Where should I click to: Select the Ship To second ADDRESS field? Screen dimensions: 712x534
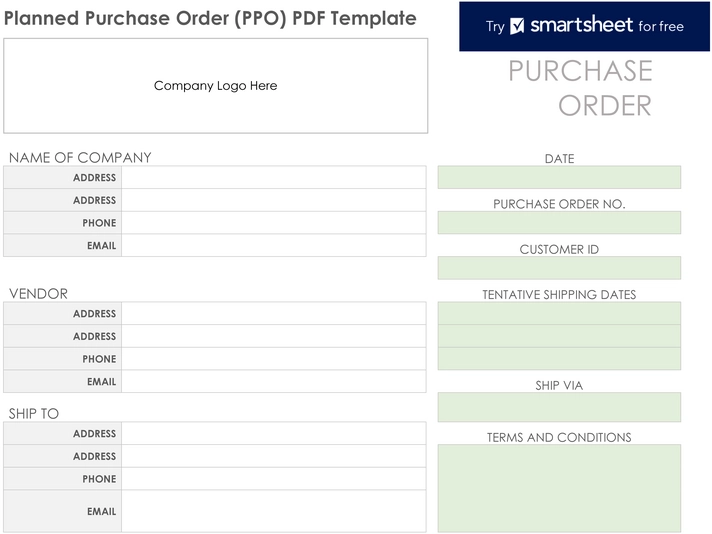[x=274, y=456]
